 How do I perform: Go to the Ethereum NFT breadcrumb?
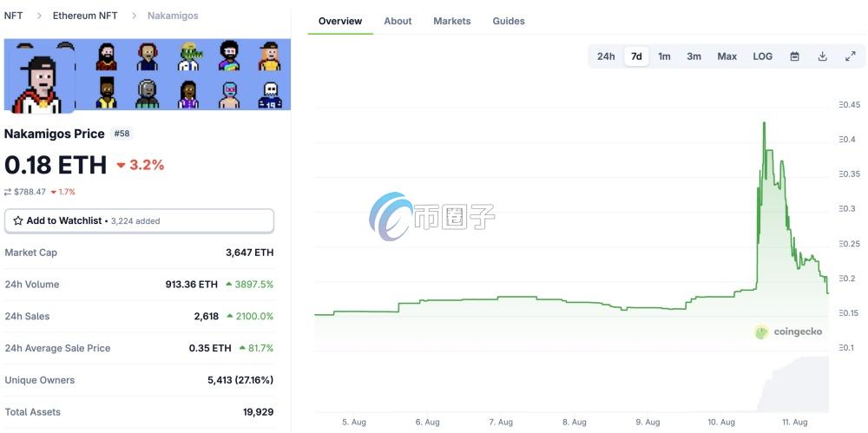(85, 16)
